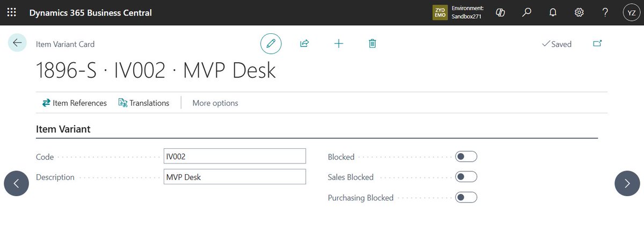Click the Sales Blocked field label
Screen dimensions: 644x251
pos(350,177)
